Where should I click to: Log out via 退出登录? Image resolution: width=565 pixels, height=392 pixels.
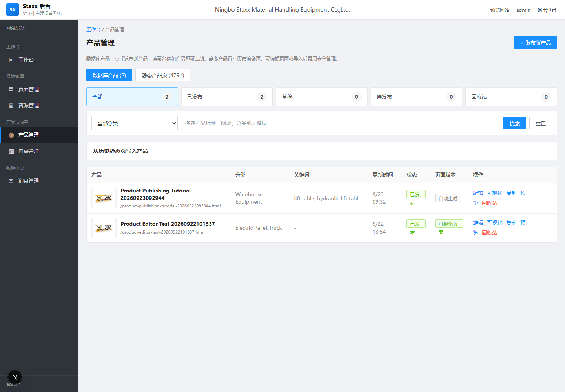coord(547,10)
